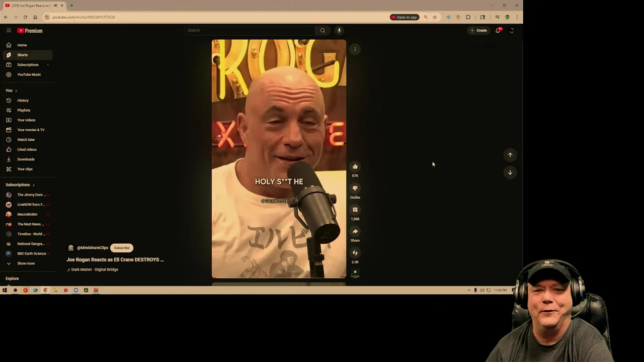Mute the tab via speaker icon

tap(55, 6)
